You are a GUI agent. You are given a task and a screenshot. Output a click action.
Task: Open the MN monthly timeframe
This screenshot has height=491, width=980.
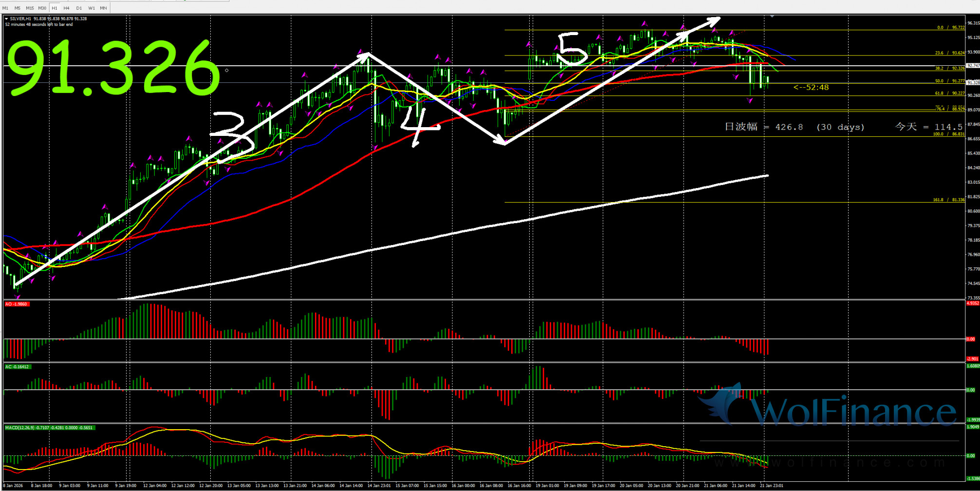[x=103, y=8]
